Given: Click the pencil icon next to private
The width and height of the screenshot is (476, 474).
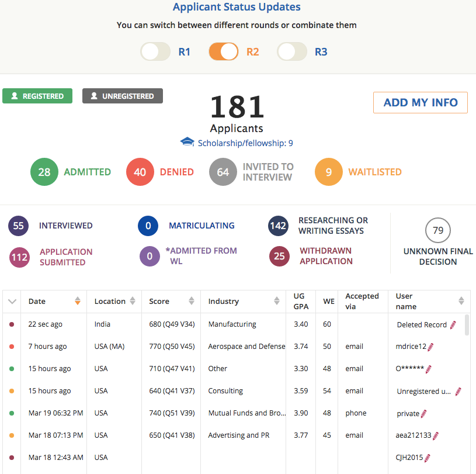Looking at the screenshot, I should [423, 413].
